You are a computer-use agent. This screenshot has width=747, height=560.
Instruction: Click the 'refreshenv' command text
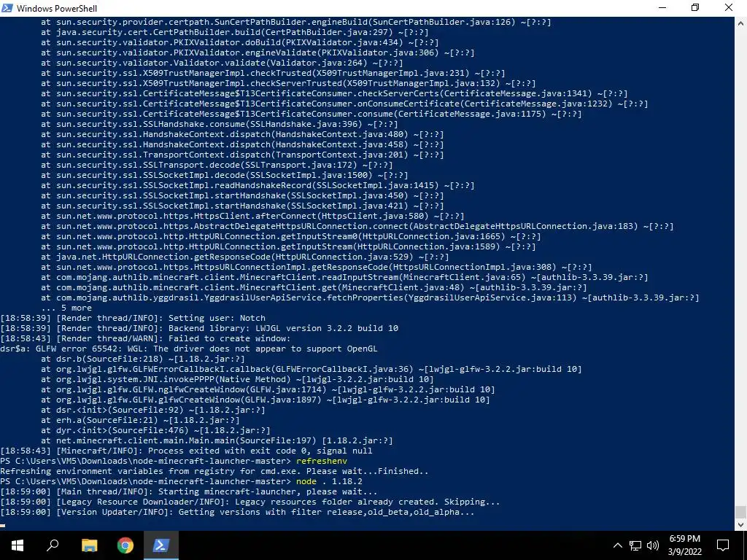click(x=322, y=461)
